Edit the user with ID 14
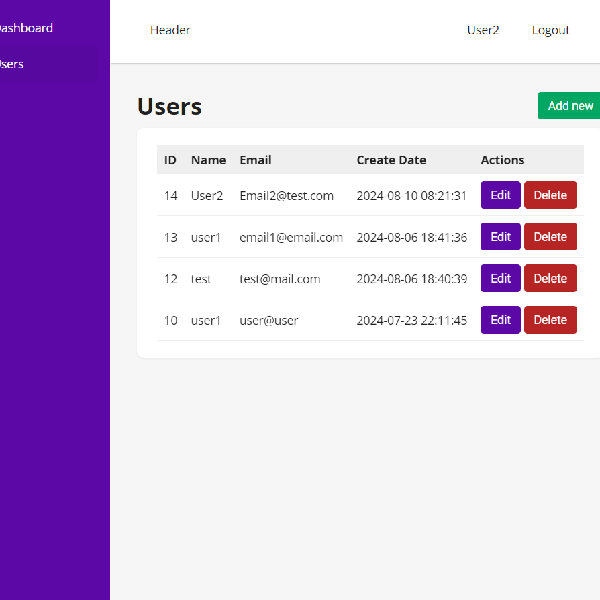Viewport: 600px width, 600px height. (500, 195)
